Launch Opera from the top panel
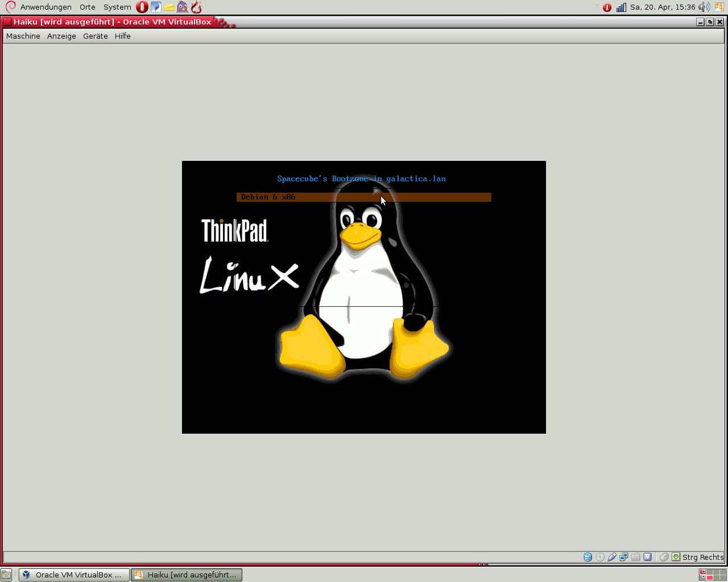Image resolution: width=728 pixels, height=582 pixels. (x=142, y=7)
